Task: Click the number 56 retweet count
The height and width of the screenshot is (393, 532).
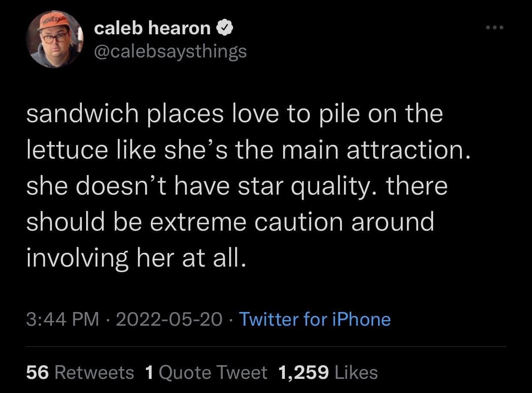Action: tap(37, 372)
